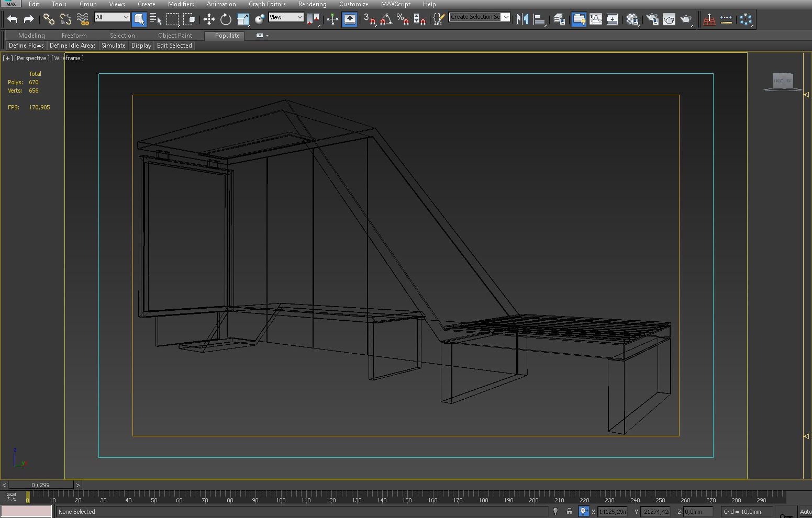The width and height of the screenshot is (812, 518).
Task: Click the Bind to Space Warp icon
Action: tap(83, 19)
